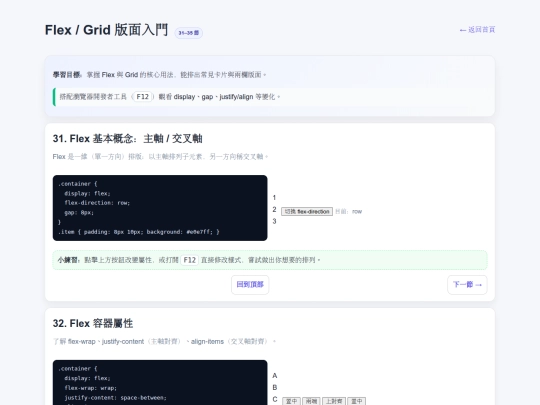Click the 上對齊 alignment button
Screen dimensions: 540x405
tap(334, 401)
